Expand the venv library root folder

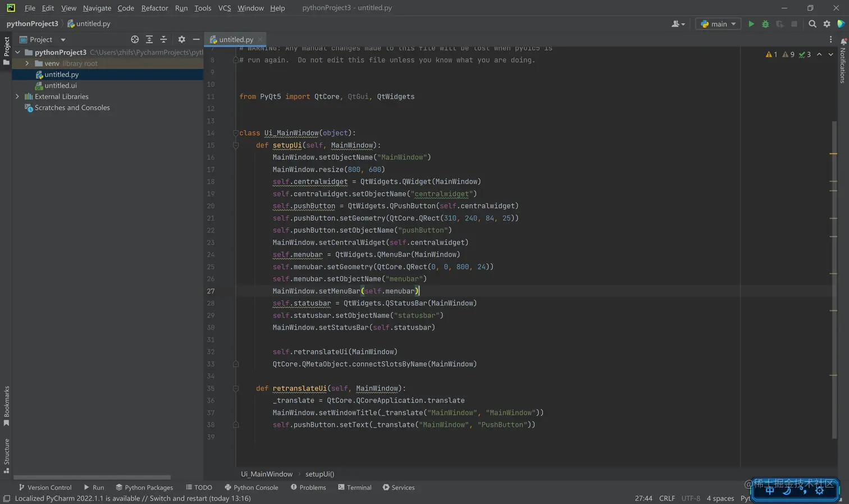(27, 63)
